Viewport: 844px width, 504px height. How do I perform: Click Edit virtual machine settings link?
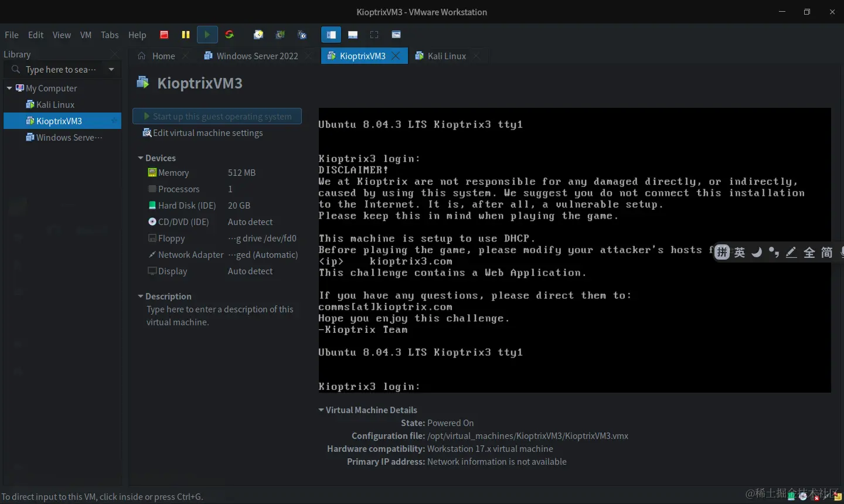click(203, 133)
